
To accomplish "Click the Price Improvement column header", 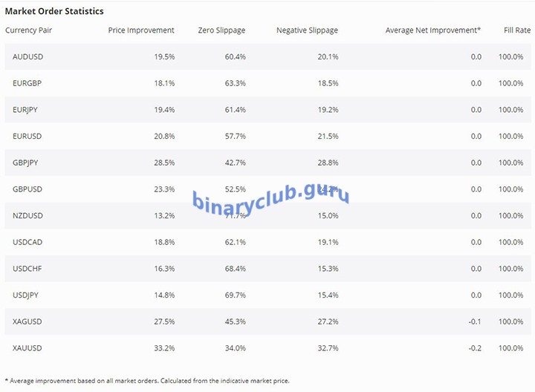I will pos(141,30).
